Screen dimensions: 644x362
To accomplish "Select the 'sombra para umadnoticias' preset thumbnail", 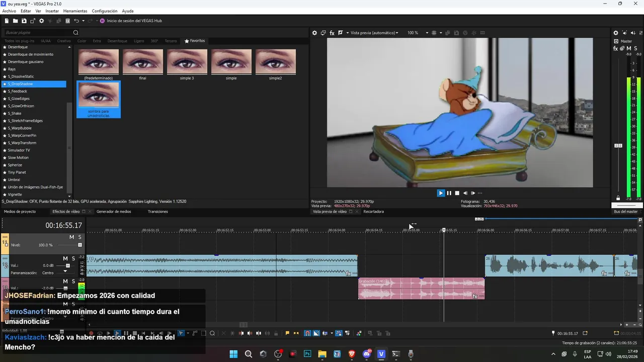I will coord(99,99).
